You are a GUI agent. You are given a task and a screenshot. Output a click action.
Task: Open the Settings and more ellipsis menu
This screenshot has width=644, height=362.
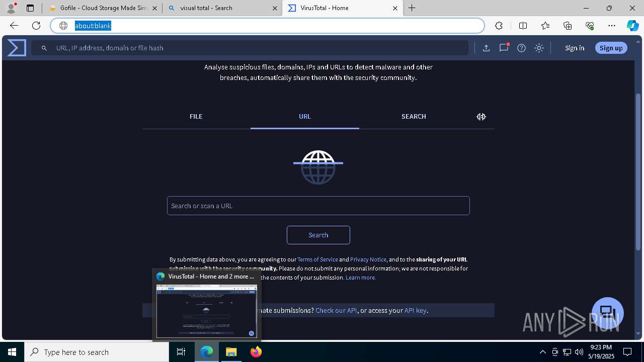612,26
